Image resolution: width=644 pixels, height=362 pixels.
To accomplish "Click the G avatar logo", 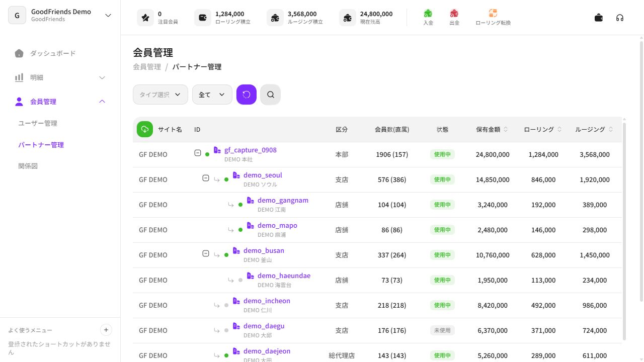I will (17, 16).
